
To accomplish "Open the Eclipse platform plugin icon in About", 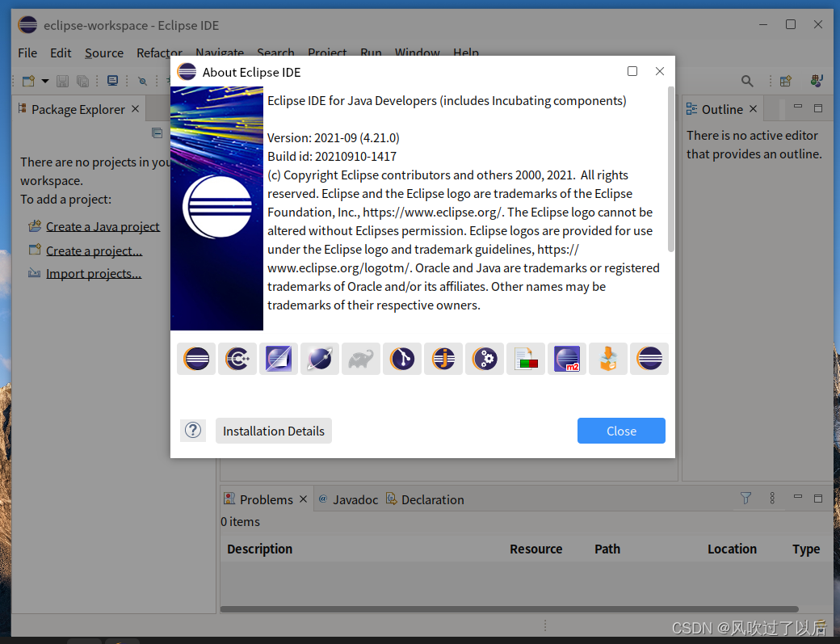I will (196, 359).
